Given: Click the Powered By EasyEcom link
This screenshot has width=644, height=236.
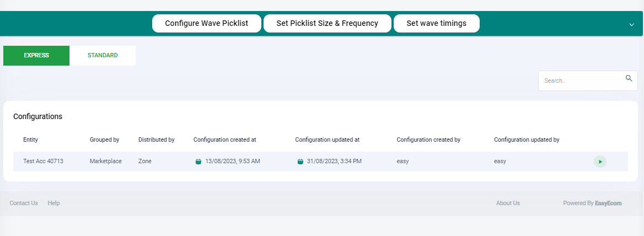Looking at the screenshot, I should [x=592, y=203].
